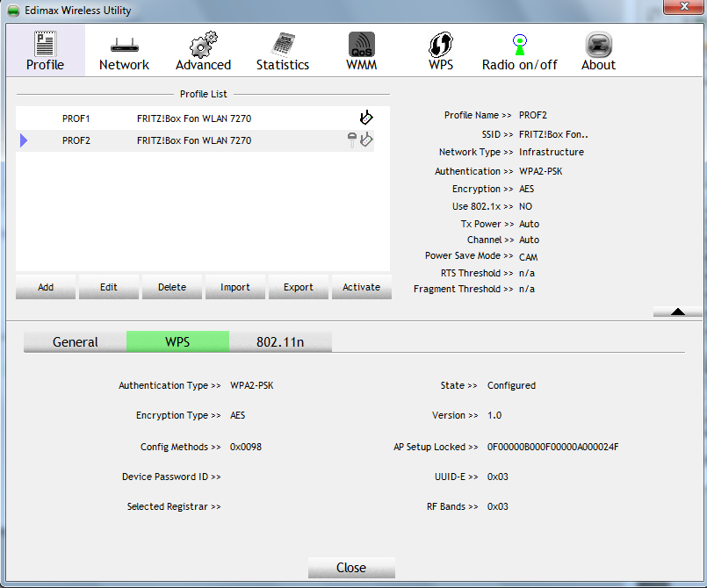Click the State value Configured
Viewport: 707px width, 588px height.
[511, 385]
